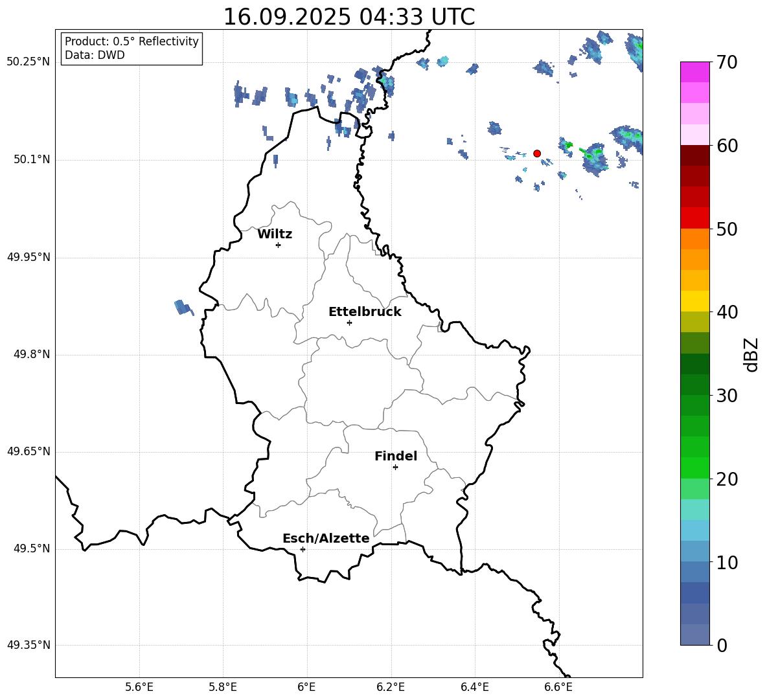Click the title 16.09.2025 04:33 UTC
Image resolution: width=767 pixels, height=700 pixels.
tap(349, 17)
